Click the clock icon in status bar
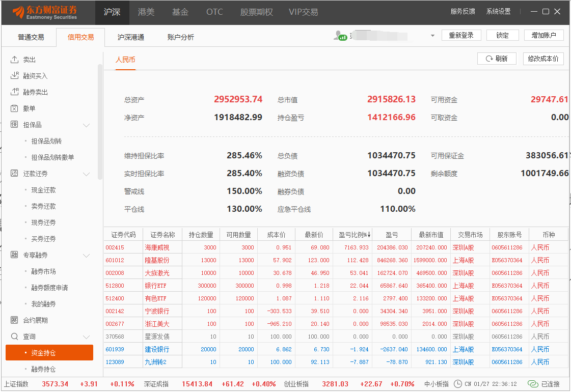Viewport: 571px width, 392px height. click(458, 384)
